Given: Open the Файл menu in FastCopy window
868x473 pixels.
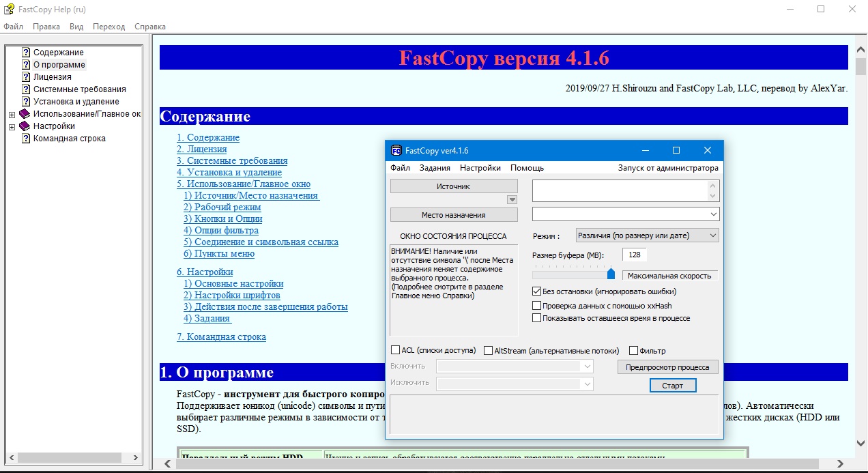Looking at the screenshot, I should (401, 168).
